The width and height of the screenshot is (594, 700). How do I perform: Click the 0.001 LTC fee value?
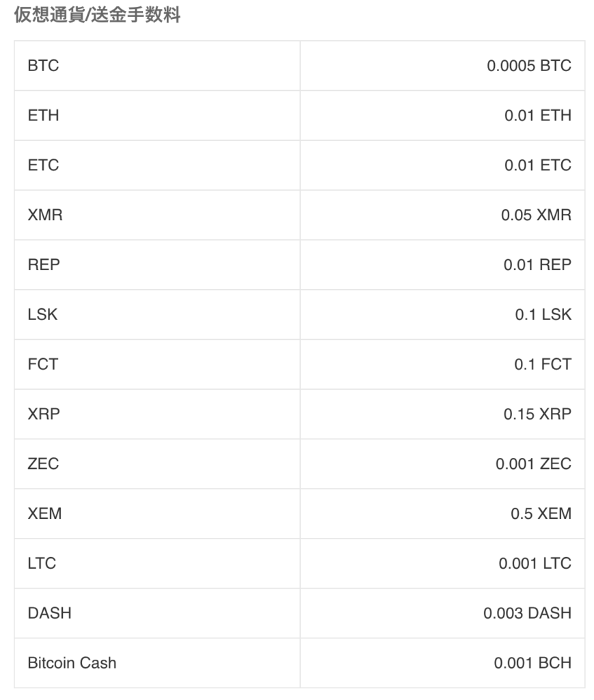pos(535,563)
